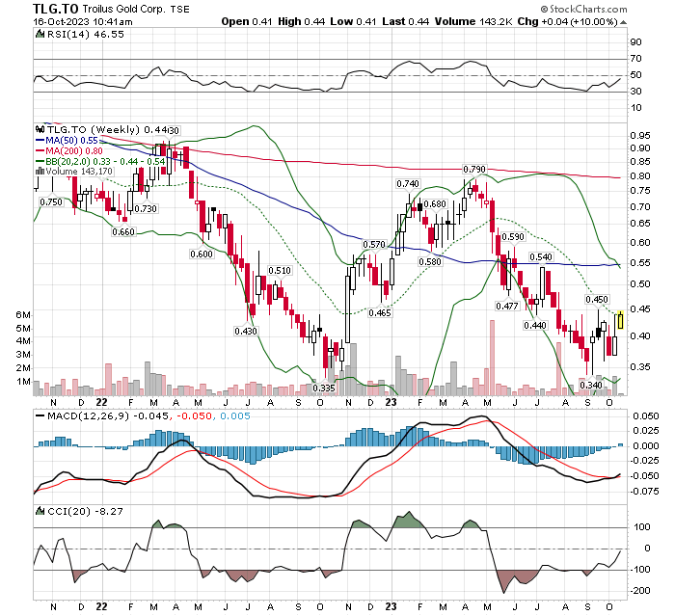The height and width of the screenshot is (616, 675).
Task: Click the Open 0.41 value
Action: click(247, 21)
